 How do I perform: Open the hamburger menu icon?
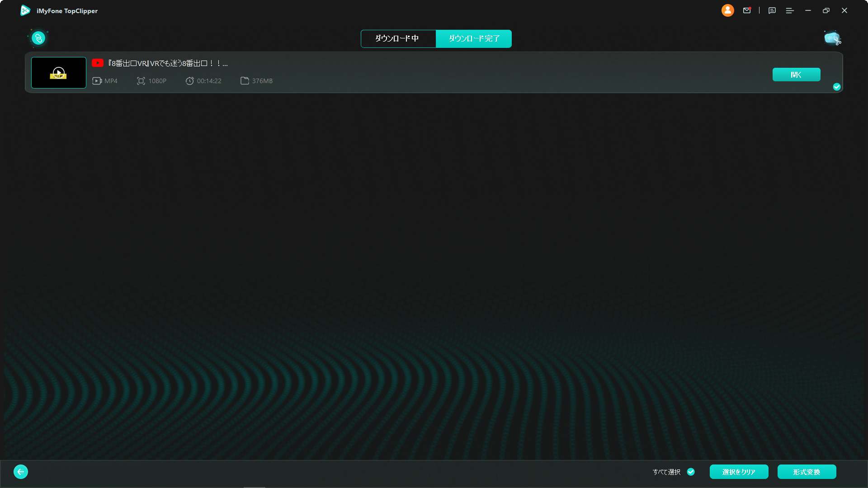coord(790,10)
